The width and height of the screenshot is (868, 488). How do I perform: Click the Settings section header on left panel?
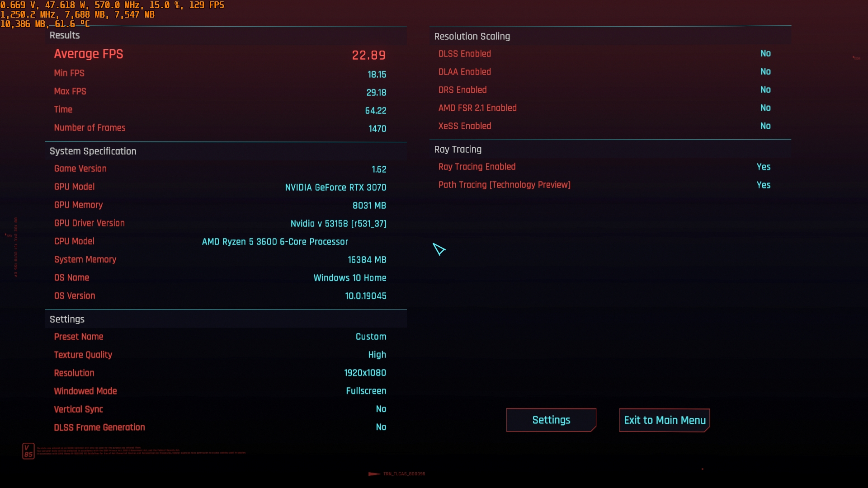(67, 319)
